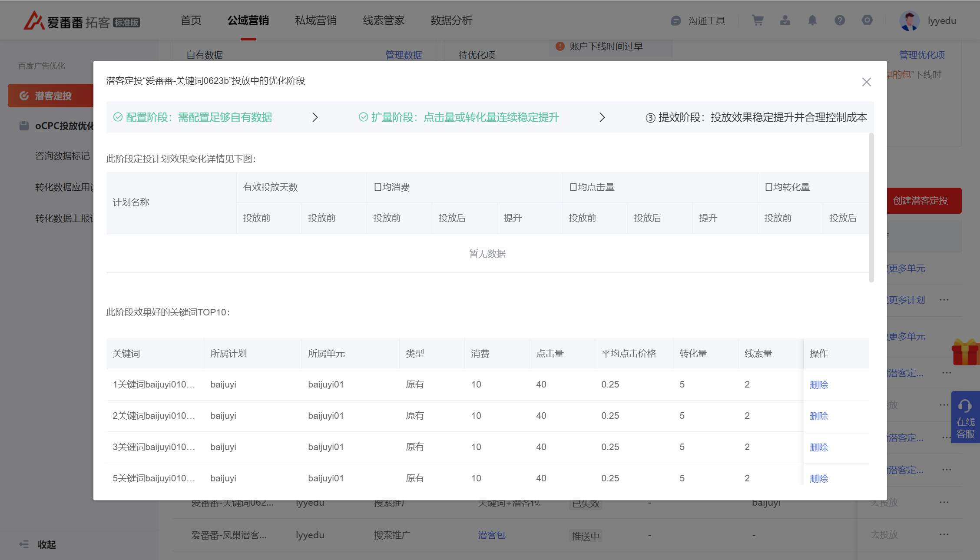Click the 暂无数据 empty table message
Screen dimensions: 980x560
point(487,254)
